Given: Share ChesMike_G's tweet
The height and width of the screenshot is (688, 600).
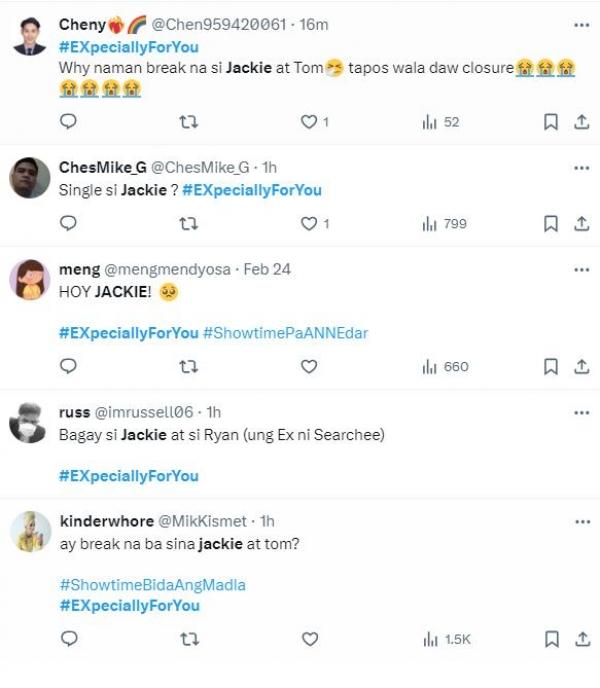Looking at the screenshot, I should tap(581, 224).
